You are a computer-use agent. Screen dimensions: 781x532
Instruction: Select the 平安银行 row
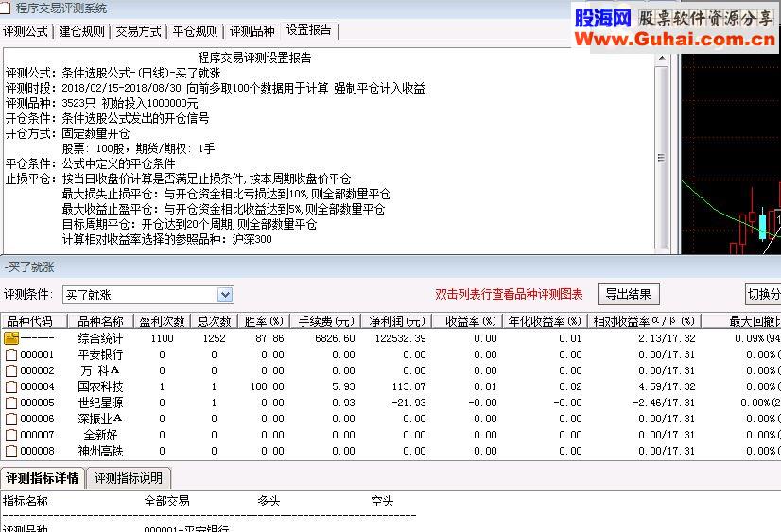click(390, 355)
